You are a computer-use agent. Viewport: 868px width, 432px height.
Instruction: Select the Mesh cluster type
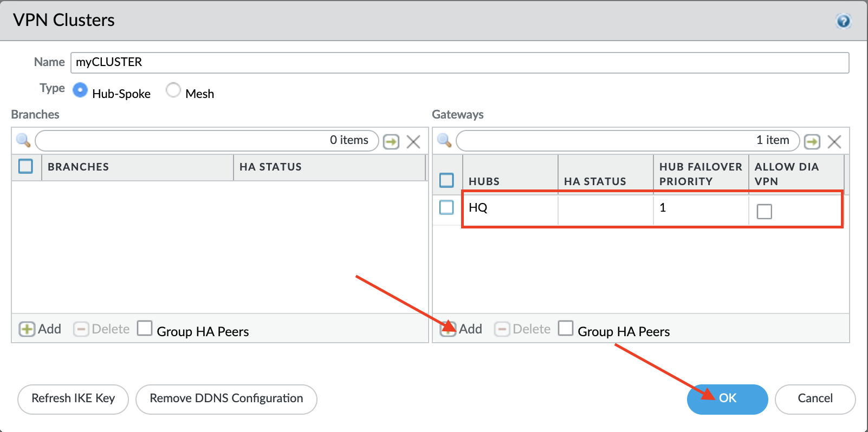pos(173,90)
